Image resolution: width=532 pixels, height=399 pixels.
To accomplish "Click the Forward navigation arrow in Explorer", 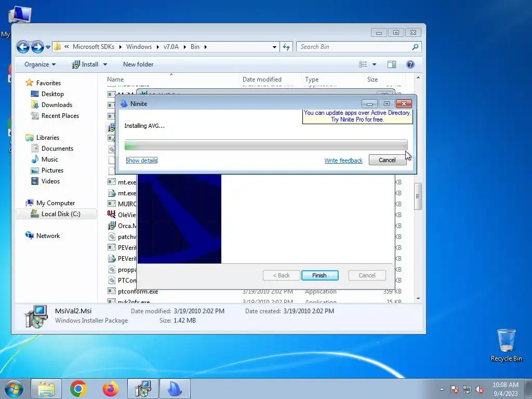I will point(37,47).
